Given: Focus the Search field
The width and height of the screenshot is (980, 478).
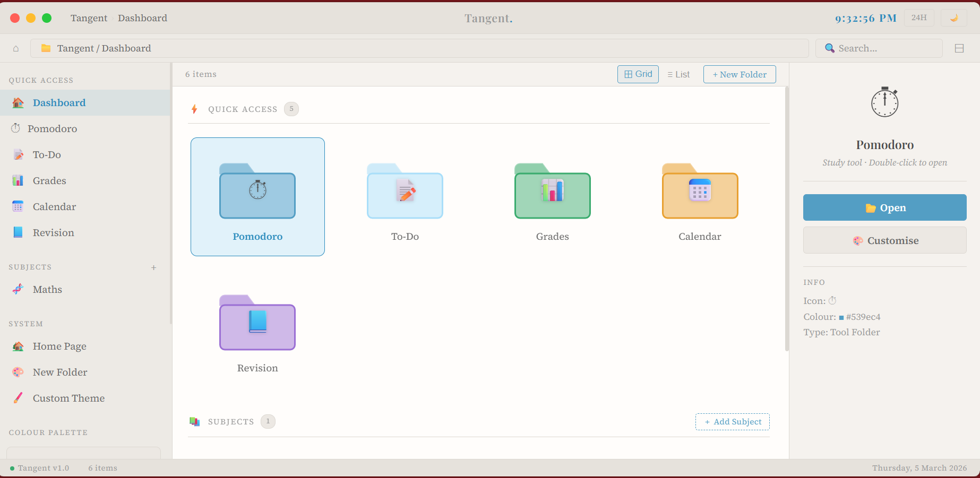Looking at the screenshot, I should (879, 48).
